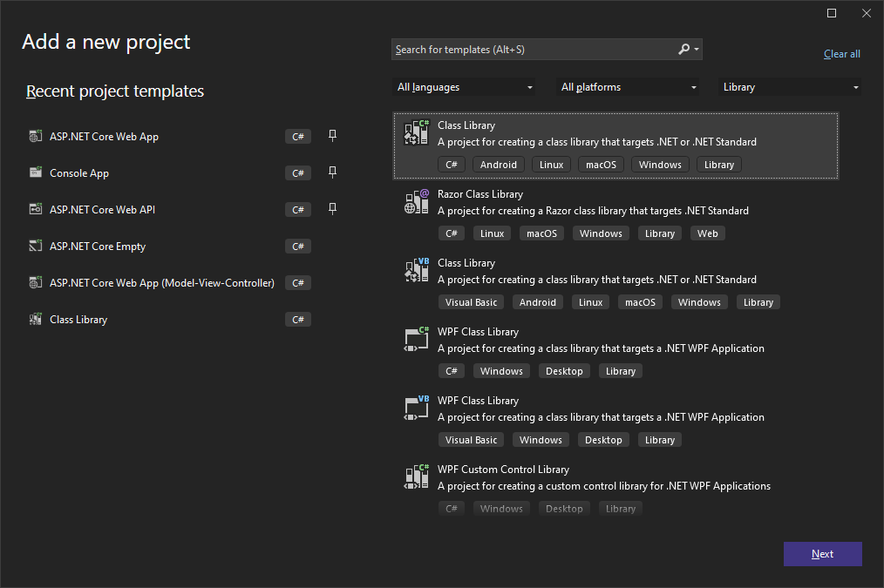The height and width of the screenshot is (588, 884).
Task: Click the magnifier search icon
Action: [683, 49]
